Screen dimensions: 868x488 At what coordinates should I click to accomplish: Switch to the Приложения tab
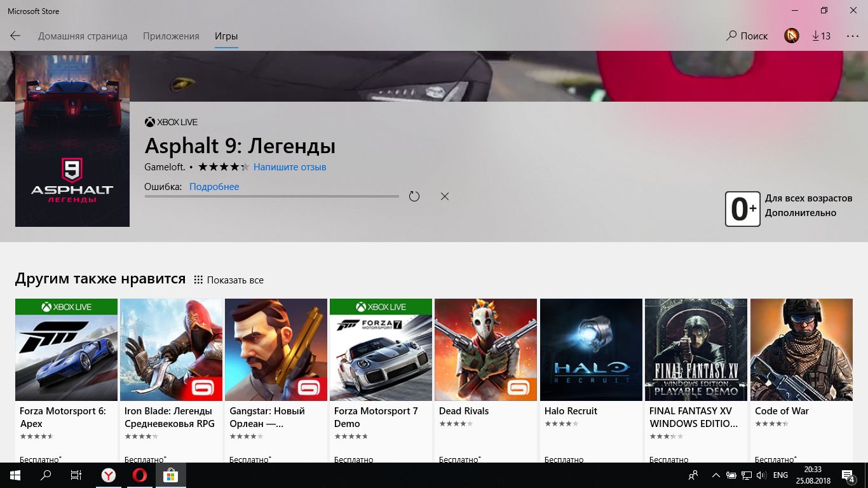pos(171,36)
